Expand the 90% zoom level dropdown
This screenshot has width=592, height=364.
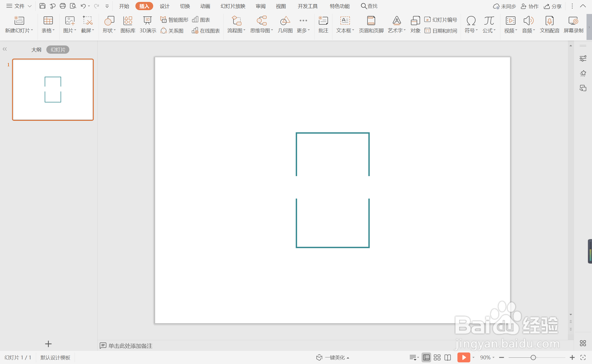tap(487, 357)
